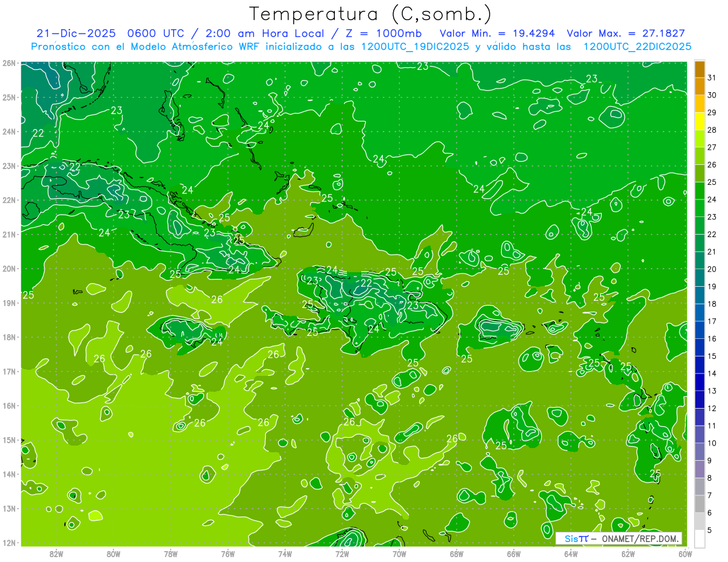Click the '19N' latitude axis label

tap(9, 303)
